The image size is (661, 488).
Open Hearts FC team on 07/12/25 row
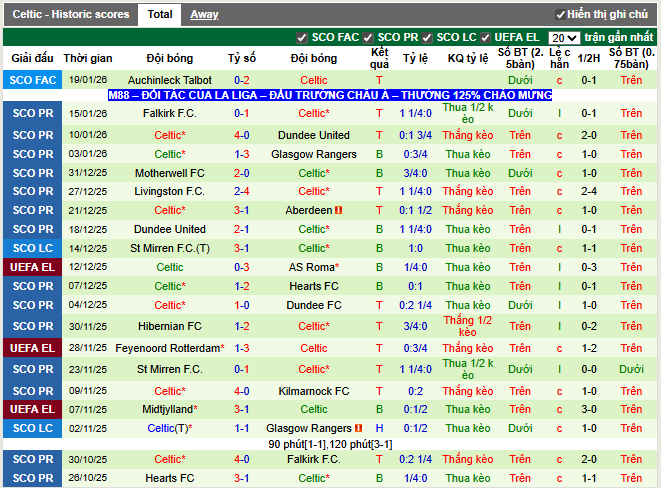pyautogui.click(x=314, y=286)
